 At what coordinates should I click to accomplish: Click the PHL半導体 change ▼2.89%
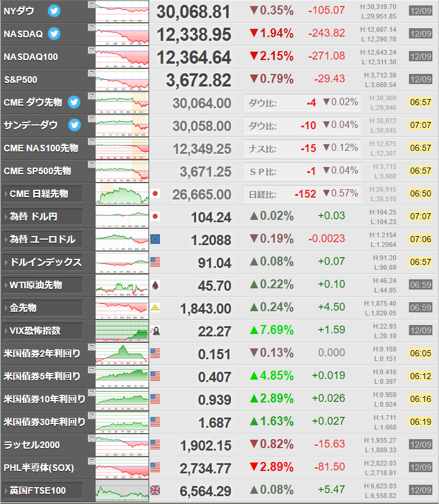coord(272,467)
